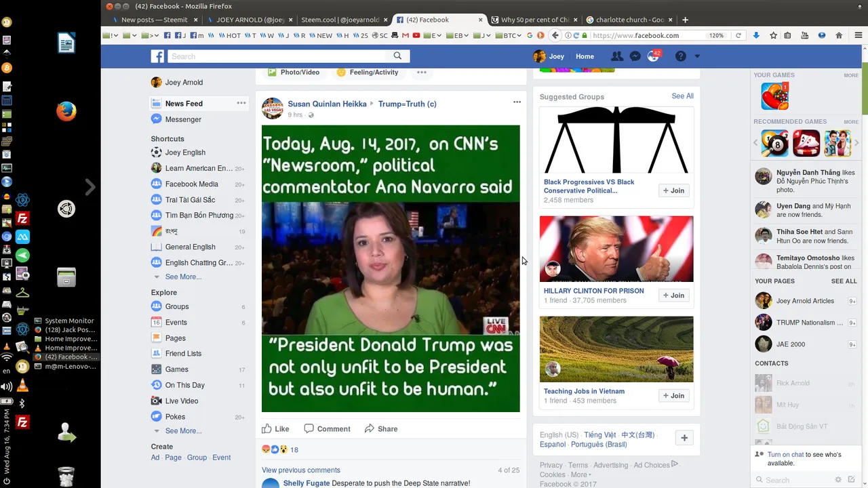Click the Facebook logo in the header
Viewport: 868px width, 488px height.
tap(157, 56)
